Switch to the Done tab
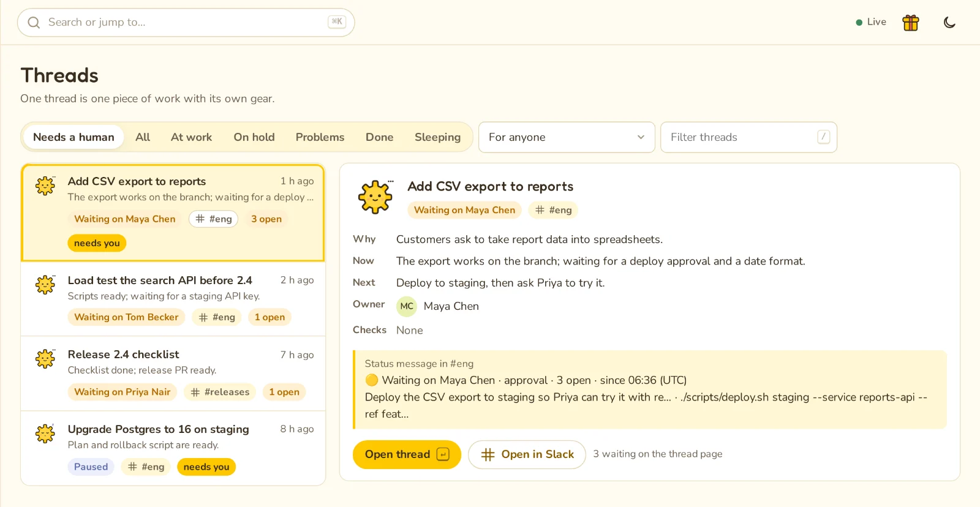Screen dimensions: 980x507 [x=380, y=137]
